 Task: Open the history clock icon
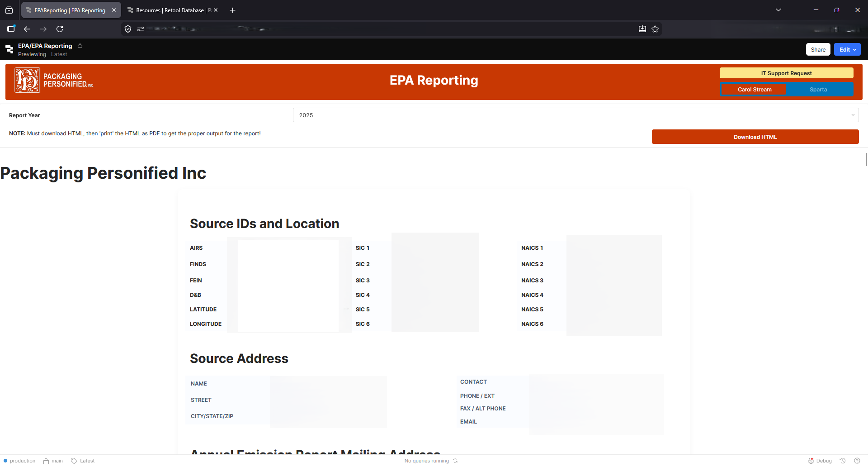(x=843, y=461)
